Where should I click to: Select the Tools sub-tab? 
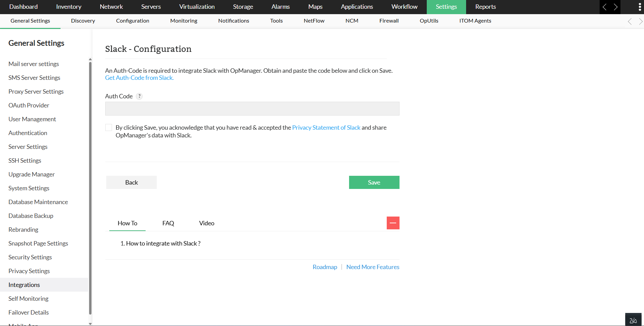tap(276, 21)
